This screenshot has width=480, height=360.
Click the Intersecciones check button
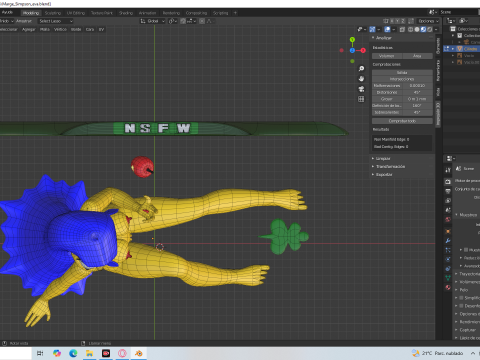402,79
